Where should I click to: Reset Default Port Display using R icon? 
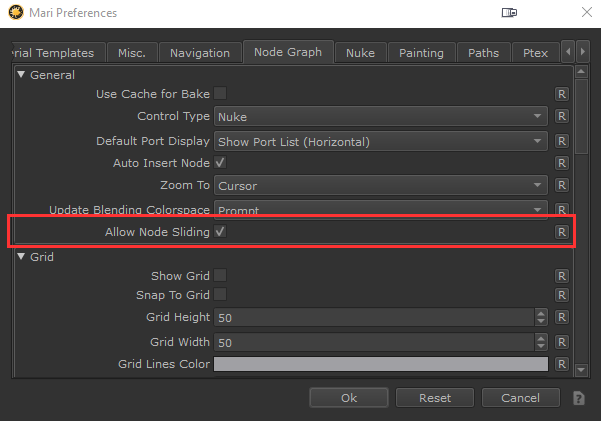[x=562, y=141]
